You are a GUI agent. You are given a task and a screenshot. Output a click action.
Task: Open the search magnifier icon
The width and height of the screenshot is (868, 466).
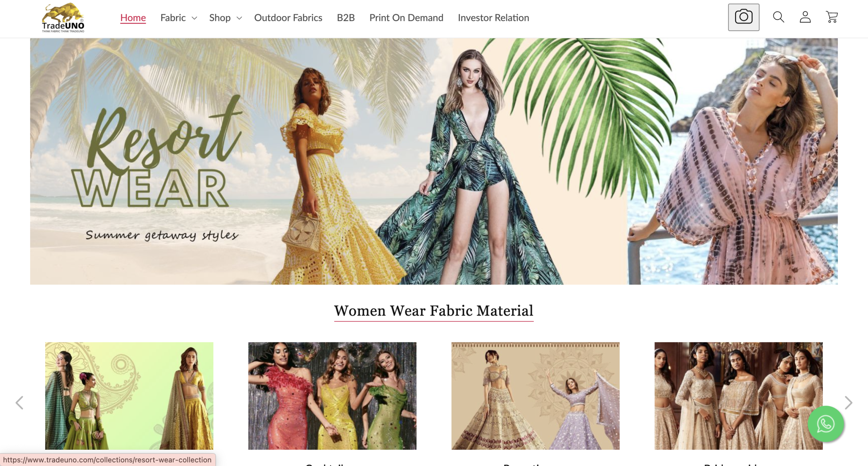tap(778, 17)
